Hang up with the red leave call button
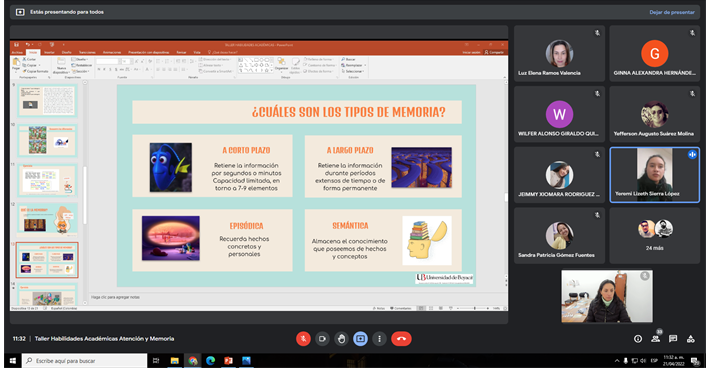 pos(401,339)
